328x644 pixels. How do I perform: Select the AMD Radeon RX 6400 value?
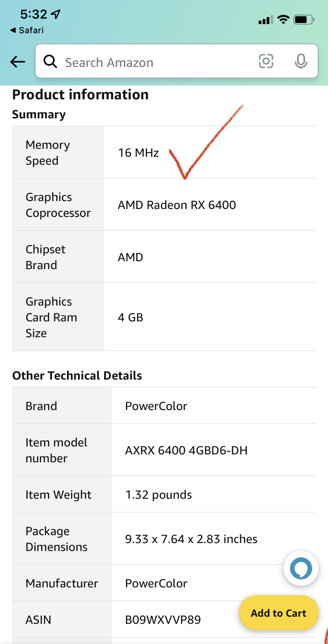point(177,205)
